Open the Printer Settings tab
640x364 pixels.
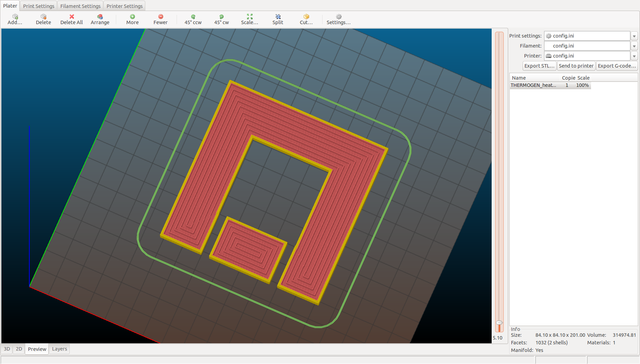(125, 6)
